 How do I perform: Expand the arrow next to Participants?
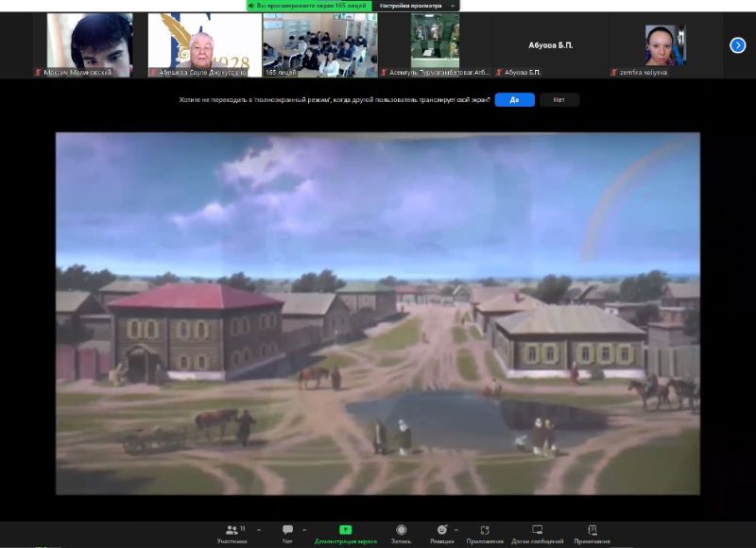tap(259, 530)
